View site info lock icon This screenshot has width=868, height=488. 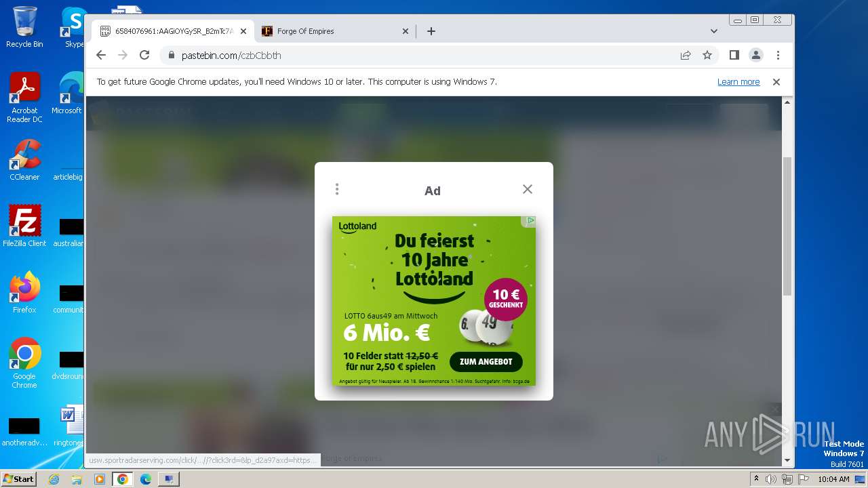(171, 55)
